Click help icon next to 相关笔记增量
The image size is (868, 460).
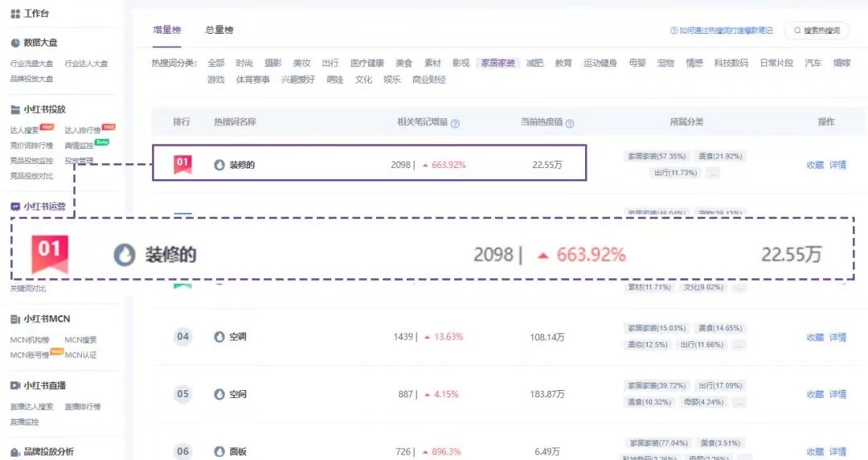455,124
